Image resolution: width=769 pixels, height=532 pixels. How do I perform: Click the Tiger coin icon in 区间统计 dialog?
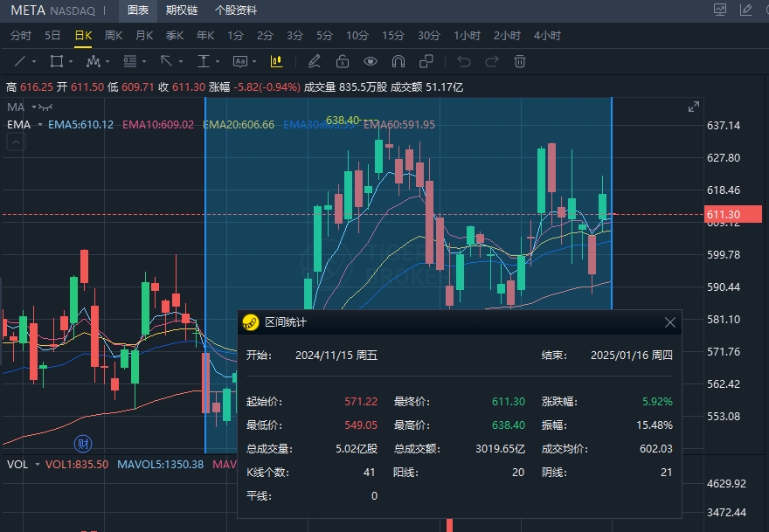(251, 322)
